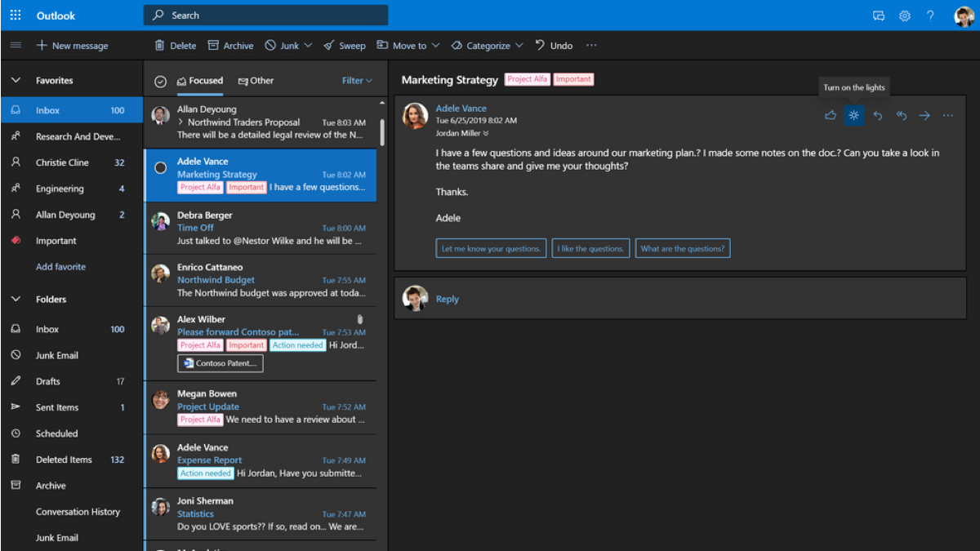Open the chat bubble icon in header
Screen dimensions: 980x551
pos(879,16)
